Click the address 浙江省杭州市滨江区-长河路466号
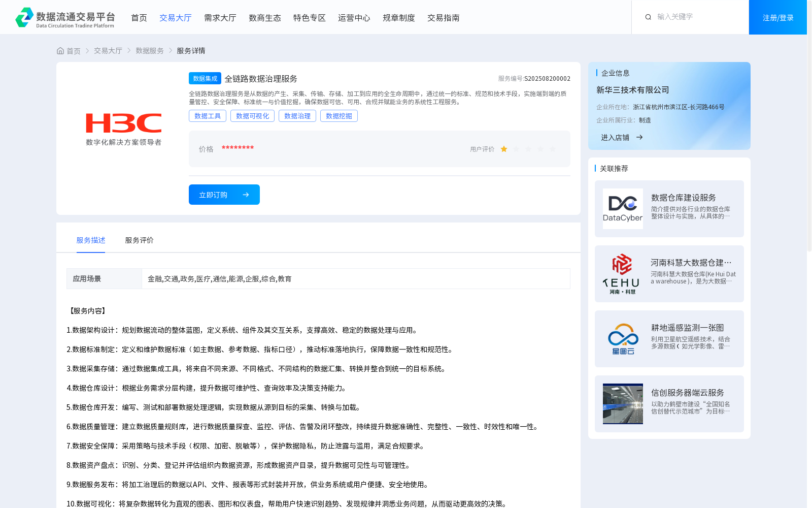Image resolution: width=812 pixels, height=508 pixels. pyautogui.click(x=679, y=107)
